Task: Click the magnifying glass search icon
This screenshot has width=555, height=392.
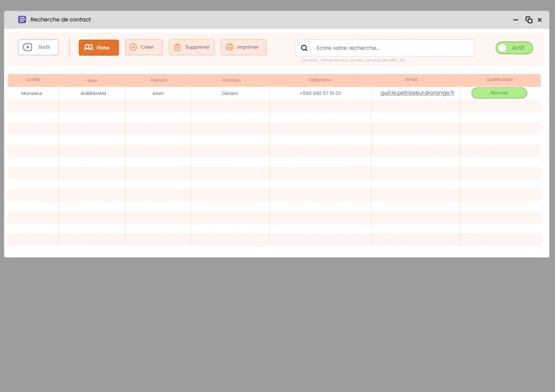Action: pyautogui.click(x=304, y=48)
